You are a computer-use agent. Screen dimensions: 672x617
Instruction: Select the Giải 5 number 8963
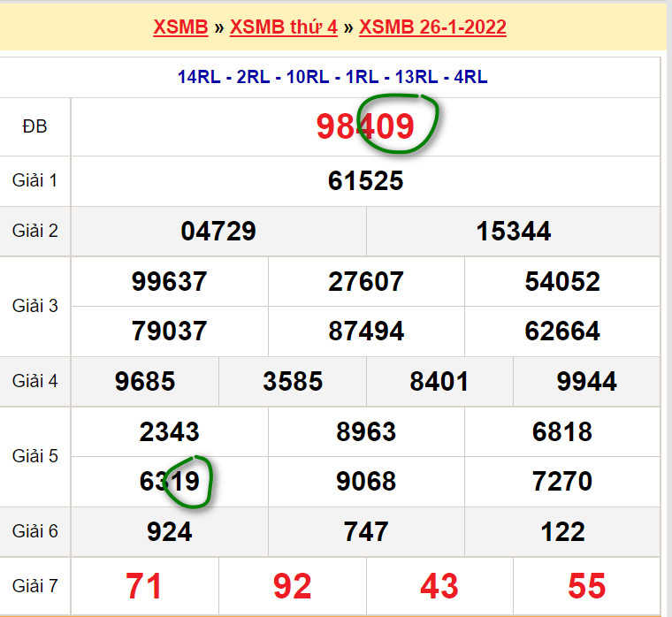[x=365, y=432]
